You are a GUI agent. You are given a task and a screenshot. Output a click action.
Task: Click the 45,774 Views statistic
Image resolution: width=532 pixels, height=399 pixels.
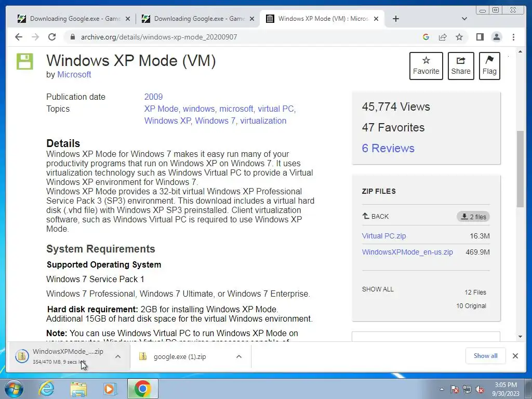click(395, 107)
